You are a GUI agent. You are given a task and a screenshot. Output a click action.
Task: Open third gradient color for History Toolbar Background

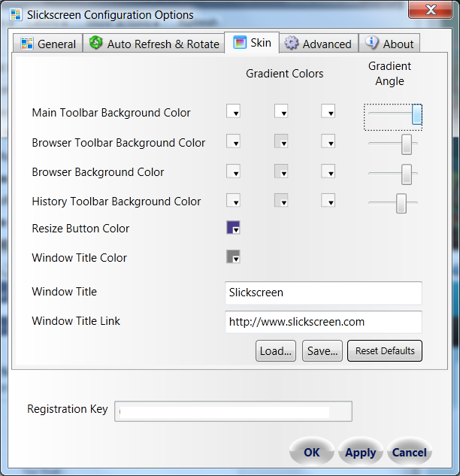pyautogui.click(x=328, y=200)
